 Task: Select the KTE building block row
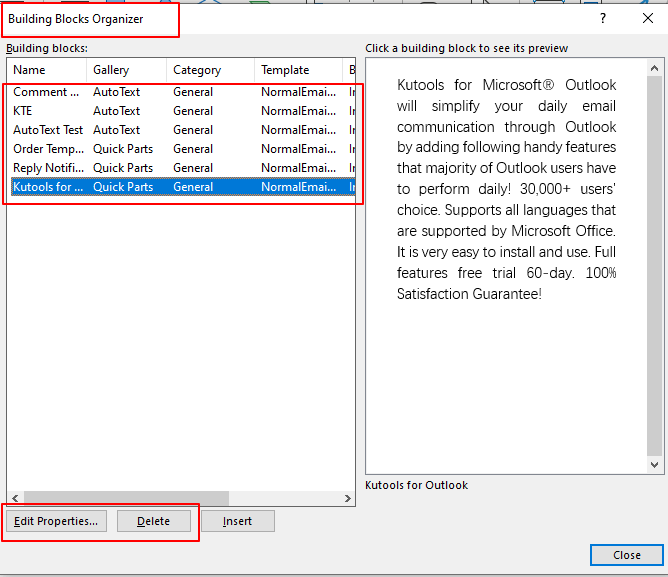point(182,111)
